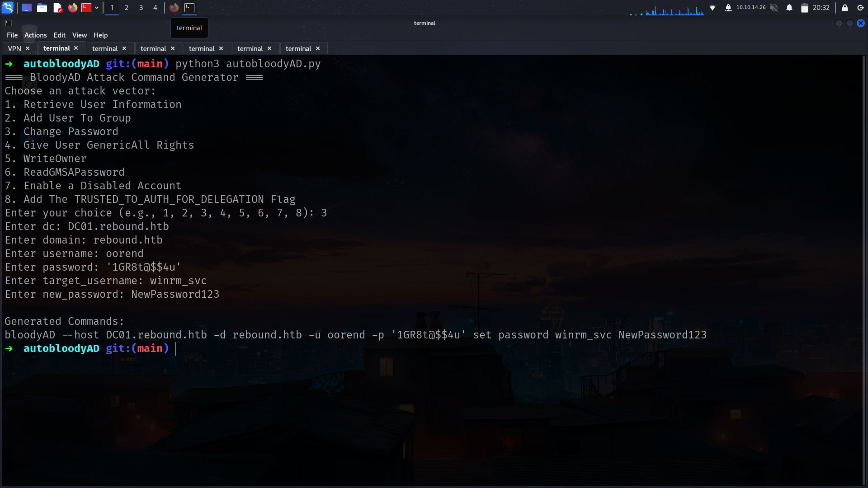The height and width of the screenshot is (488, 868).
Task: Open the Edit menu
Action: click(x=60, y=35)
